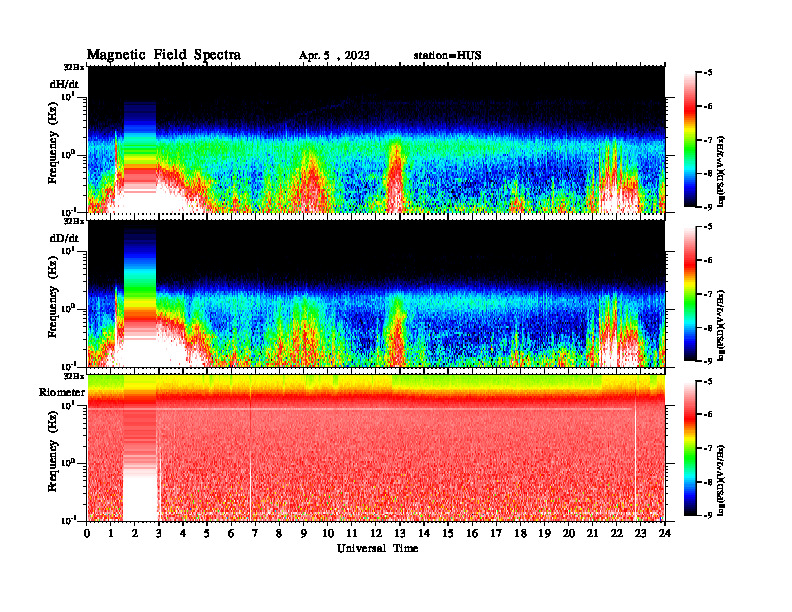Image resolution: width=792 pixels, height=612 pixels.
Task: Click the color bar beside dH/dt panel
Action: (x=690, y=140)
